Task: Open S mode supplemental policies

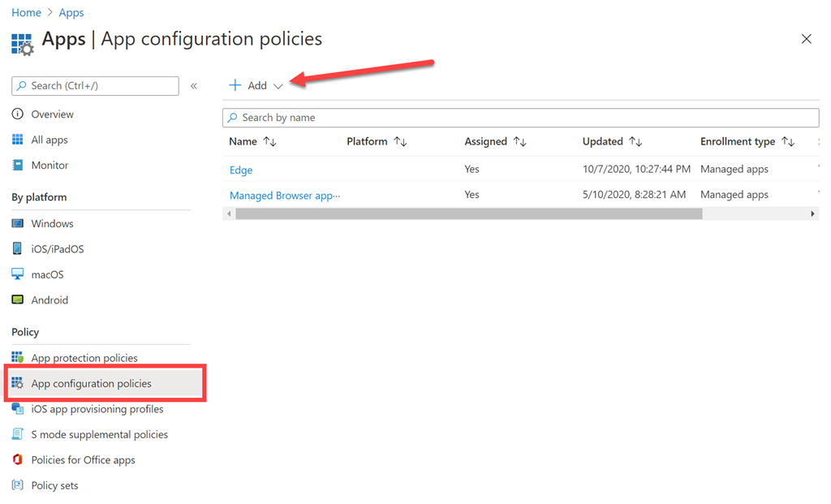Action: tap(99, 434)
